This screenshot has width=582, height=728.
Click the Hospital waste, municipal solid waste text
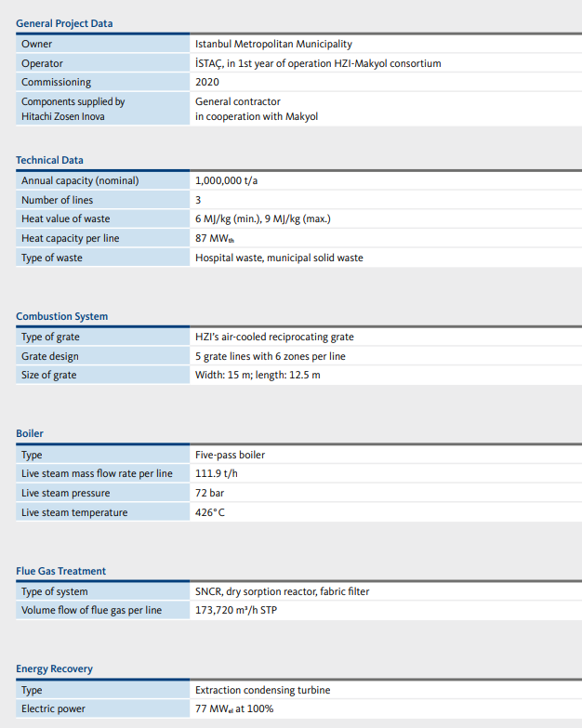pos(279,258)
